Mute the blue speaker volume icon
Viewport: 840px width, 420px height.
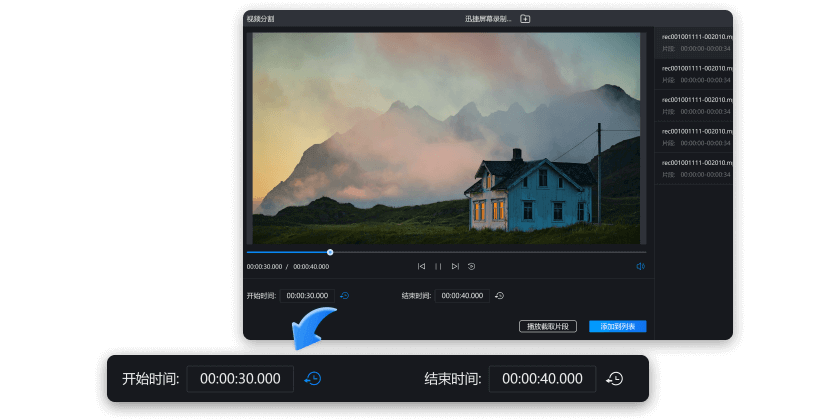(x=640, y=266)
